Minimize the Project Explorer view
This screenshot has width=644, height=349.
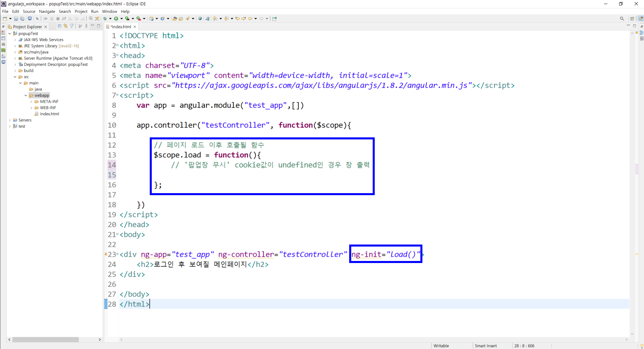(92, 26)
